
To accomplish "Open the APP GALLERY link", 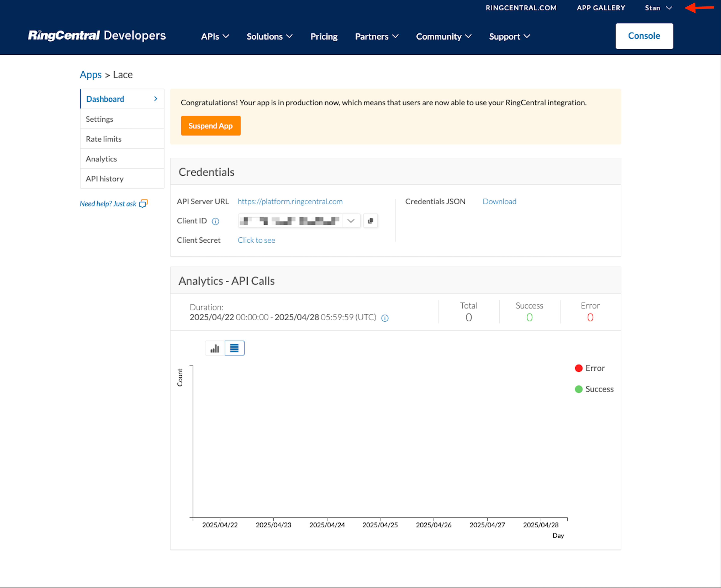I will (601, 8).
